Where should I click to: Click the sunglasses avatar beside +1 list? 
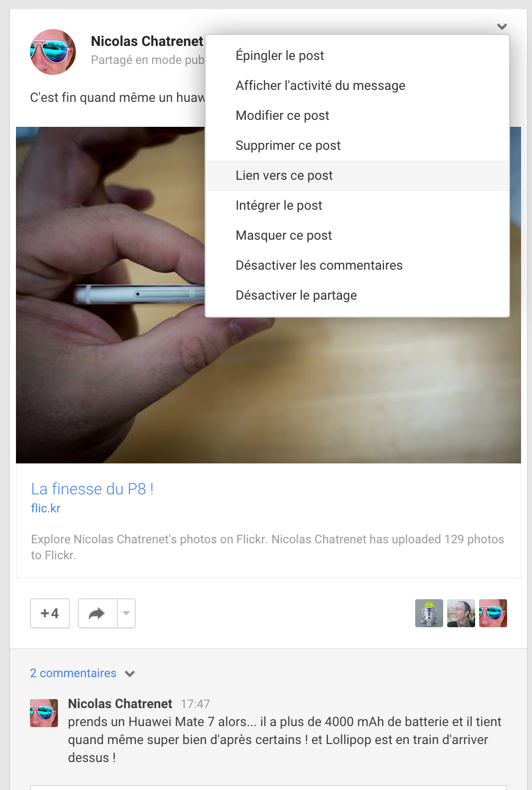coord(493,613)
